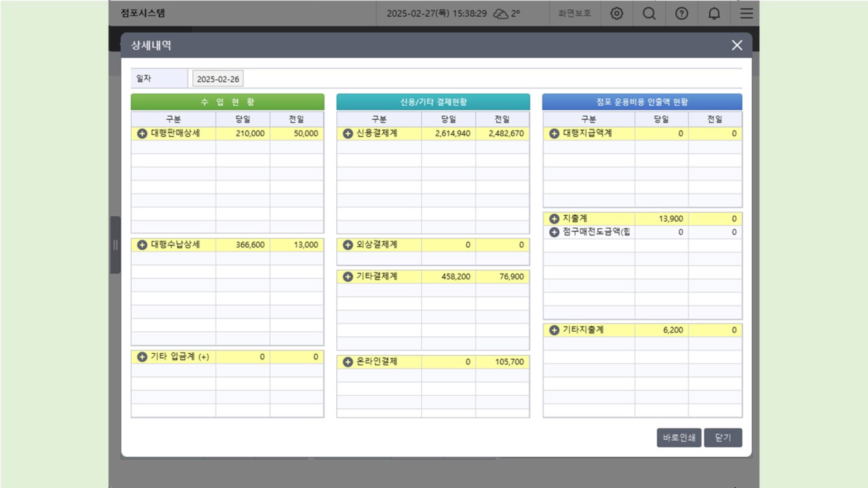Expand 온라인결제 plus icon
868x488 pixels.
348,362
